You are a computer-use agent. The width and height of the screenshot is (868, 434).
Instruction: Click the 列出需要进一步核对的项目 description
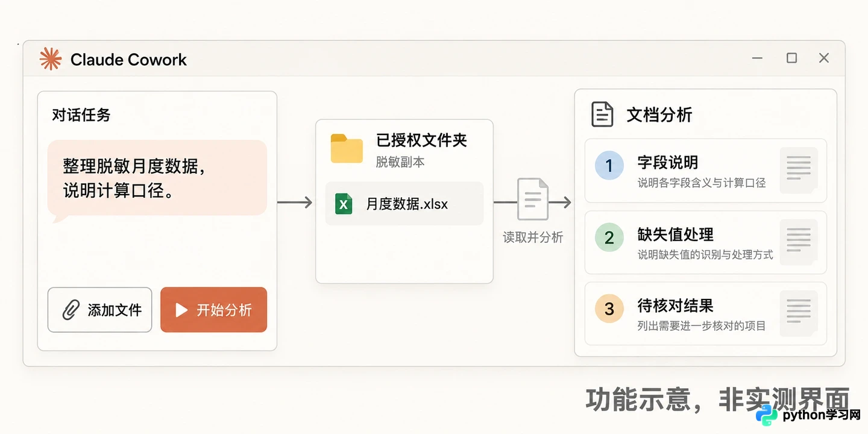point(702,326)
